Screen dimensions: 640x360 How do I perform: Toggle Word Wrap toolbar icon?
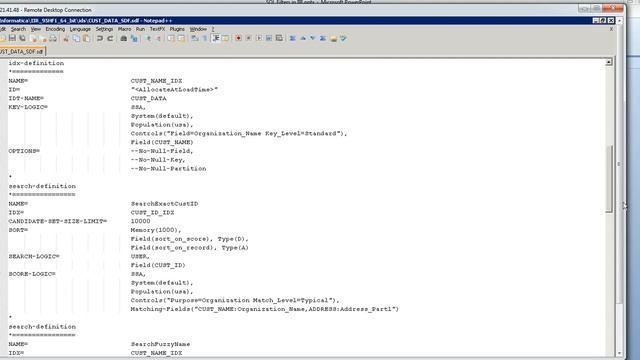pos(194,38)
